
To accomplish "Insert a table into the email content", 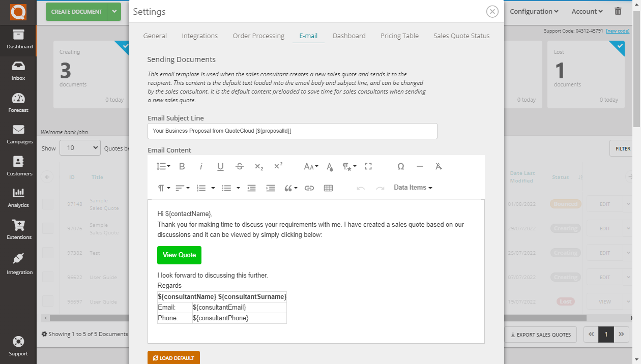I will (x=328, y=188).
